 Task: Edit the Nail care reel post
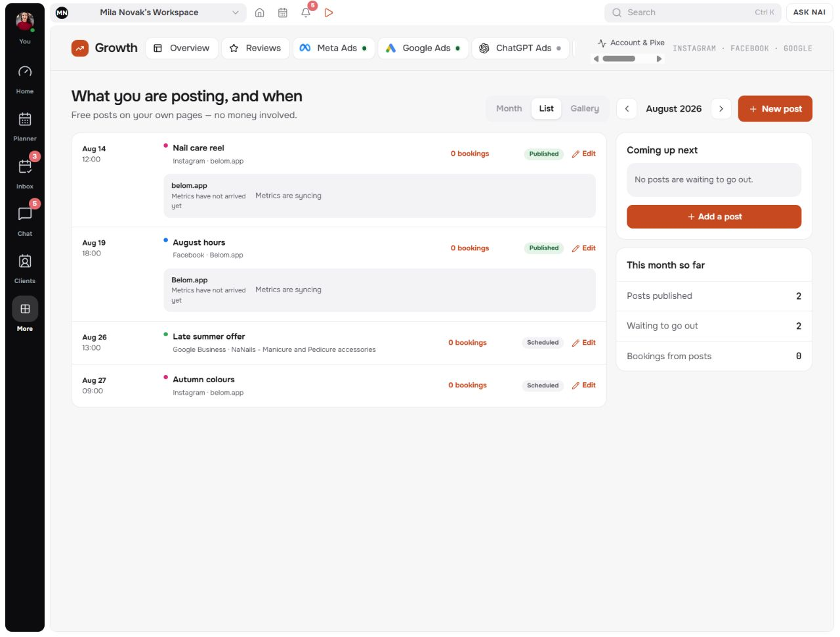coord(583,154)
